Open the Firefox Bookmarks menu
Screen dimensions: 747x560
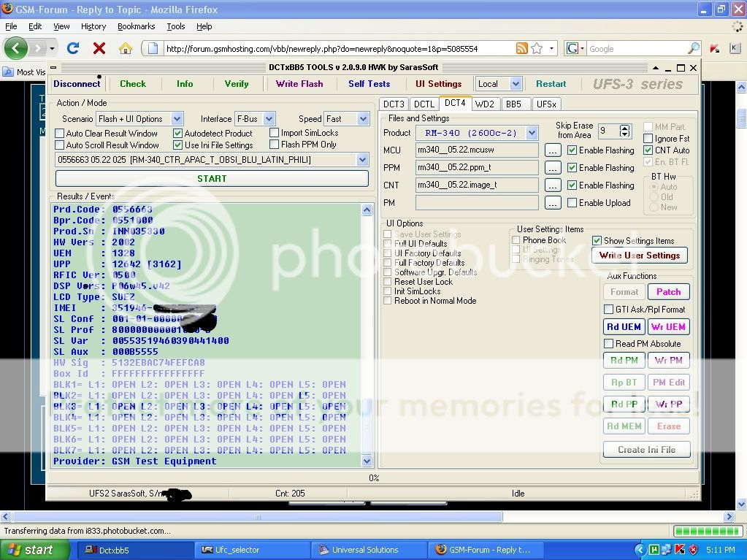(x=137, y=26)
